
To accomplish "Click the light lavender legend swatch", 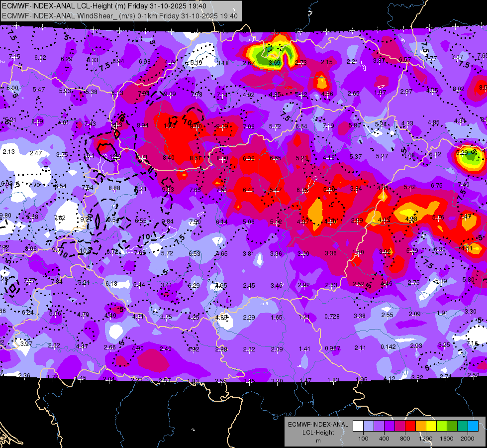I will pos(368,426).
